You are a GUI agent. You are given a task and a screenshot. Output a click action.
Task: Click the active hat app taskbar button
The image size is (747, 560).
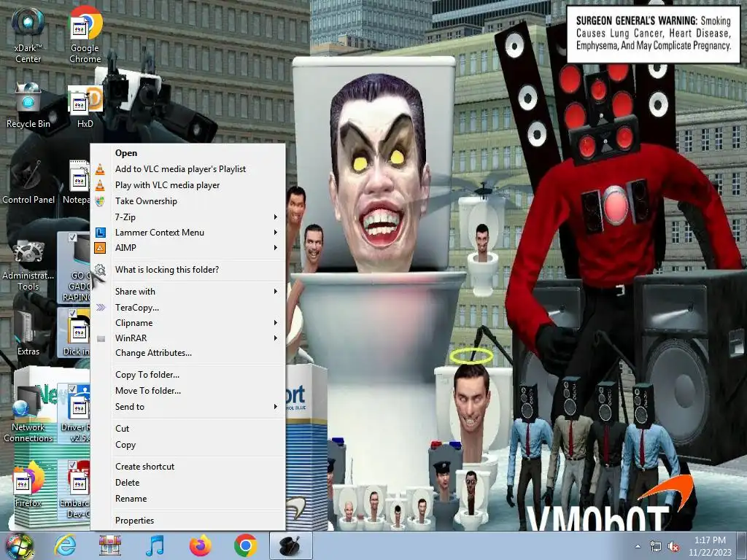pyautogui.click(x=290, y=545)
